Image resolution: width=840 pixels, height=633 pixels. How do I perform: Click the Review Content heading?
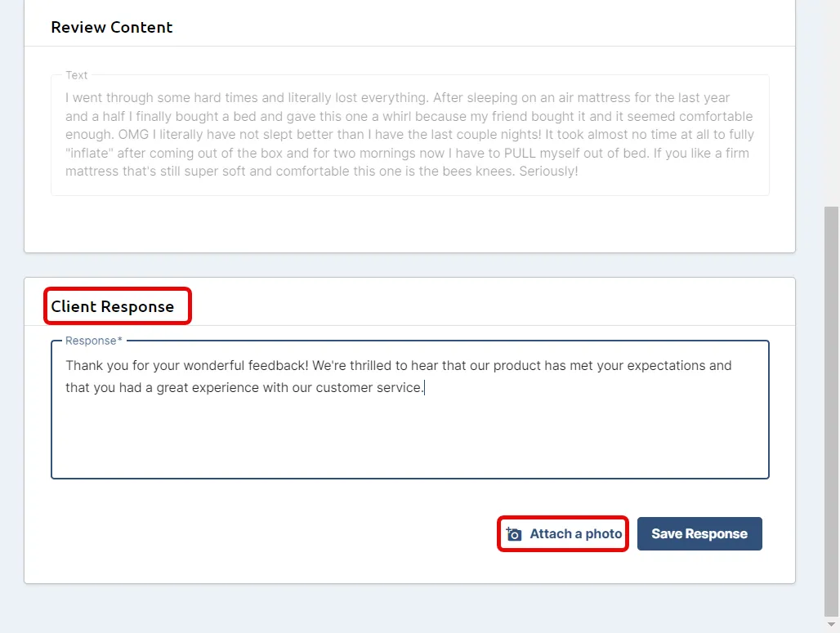[111, 27]
